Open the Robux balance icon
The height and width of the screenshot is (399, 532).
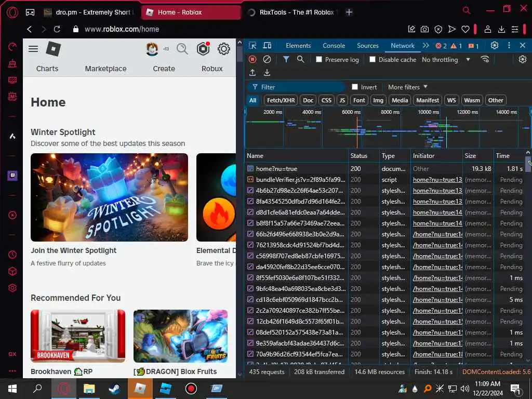tap(203, 49)
